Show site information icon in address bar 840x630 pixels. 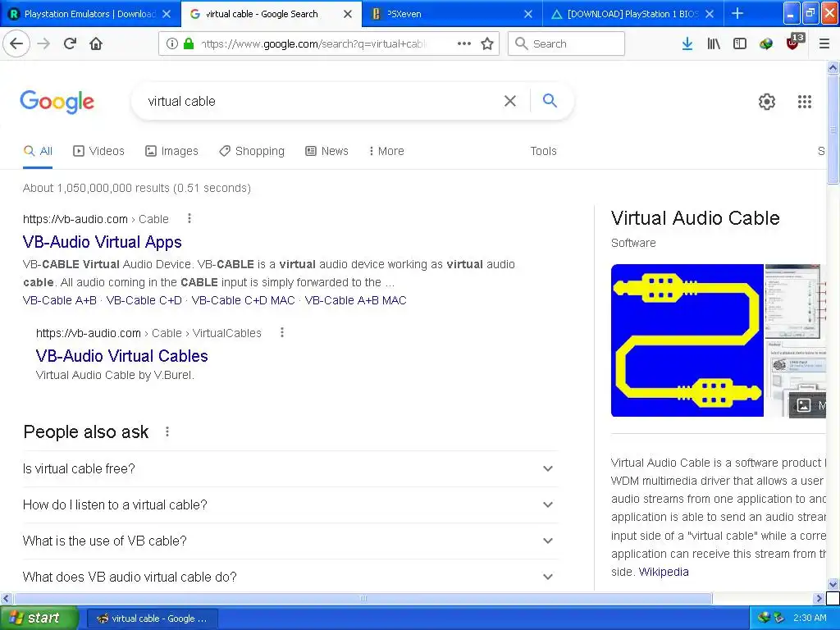[171, 43]
